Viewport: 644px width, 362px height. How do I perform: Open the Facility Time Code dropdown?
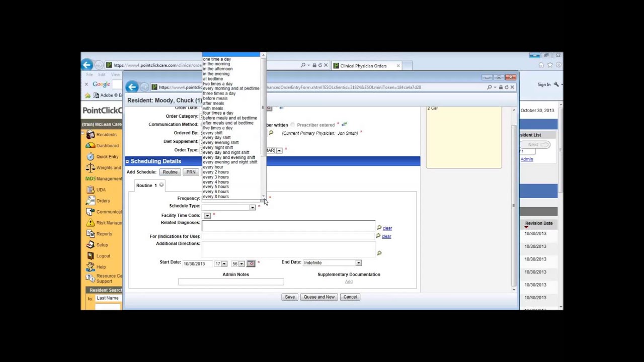207,216
